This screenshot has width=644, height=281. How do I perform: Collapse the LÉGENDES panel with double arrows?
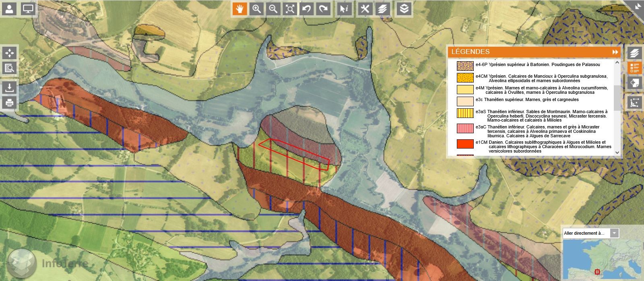(x=615, y=52)
